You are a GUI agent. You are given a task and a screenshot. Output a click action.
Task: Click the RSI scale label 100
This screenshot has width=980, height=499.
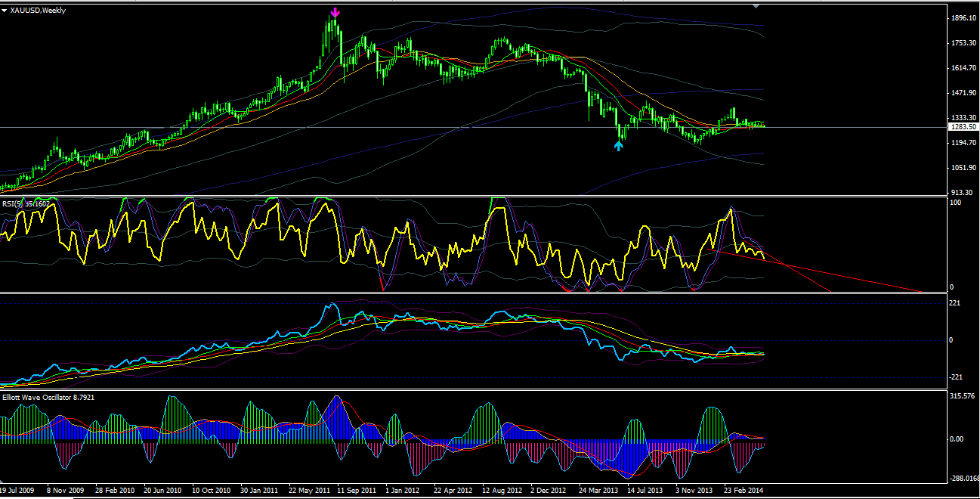pos(956,203)
